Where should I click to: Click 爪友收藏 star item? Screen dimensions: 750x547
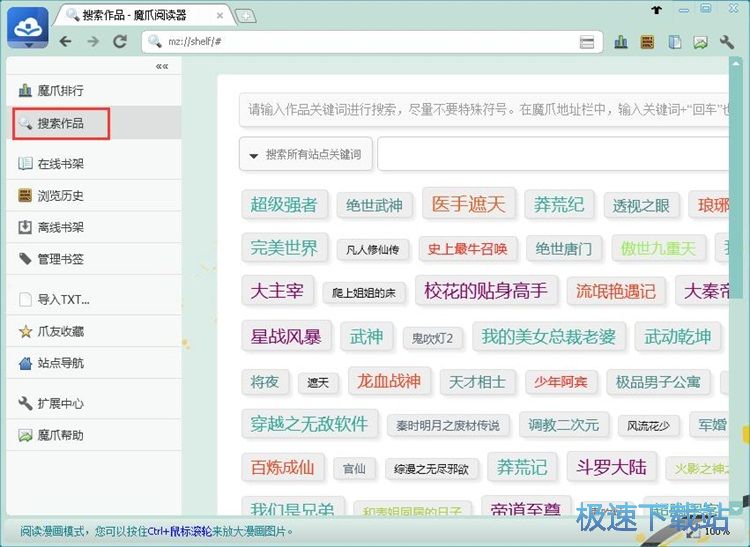60,331
